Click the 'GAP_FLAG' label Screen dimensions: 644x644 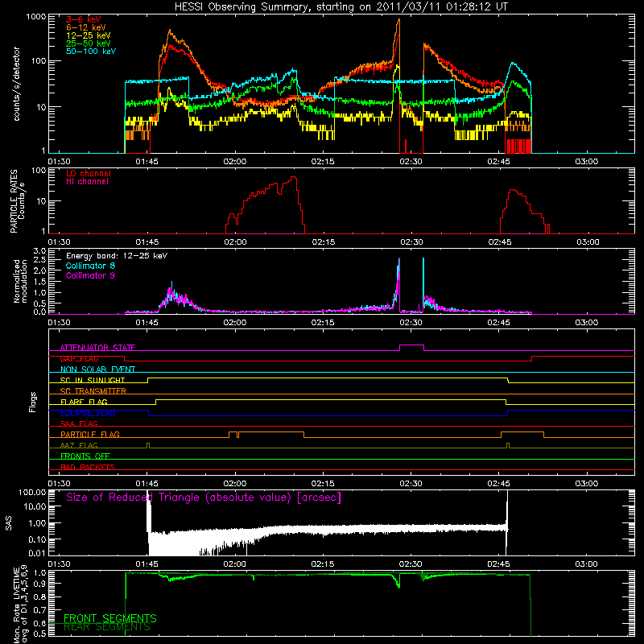point(79,358)
